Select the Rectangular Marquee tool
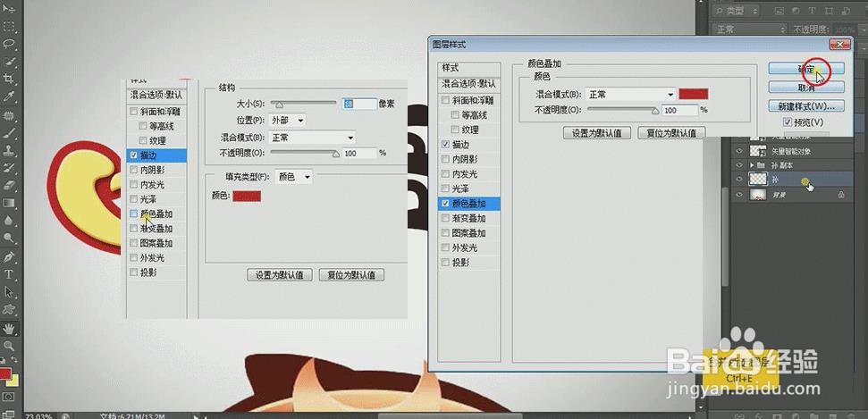 click(9, 26)
